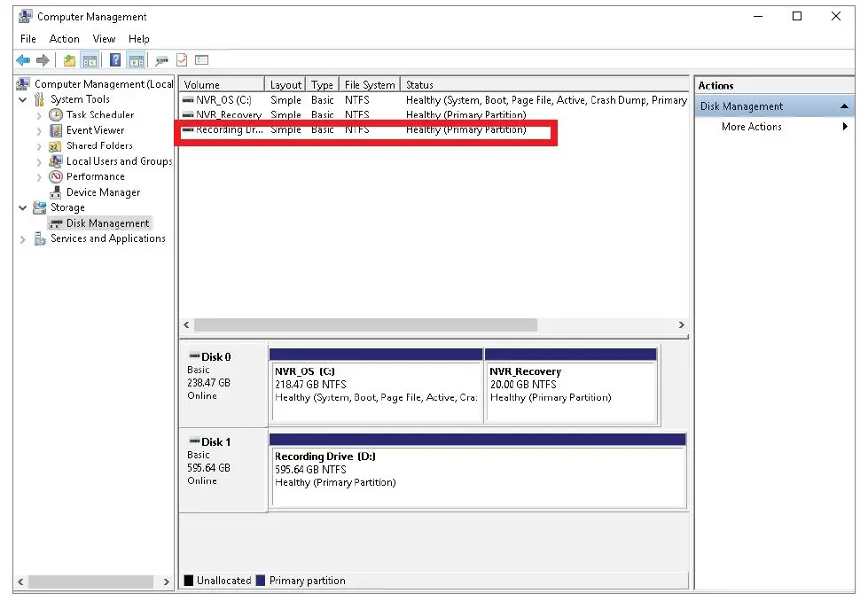868x601 pixels.
Task: Click volume list scroll right arrow
Action: click(x=682, y=324)
